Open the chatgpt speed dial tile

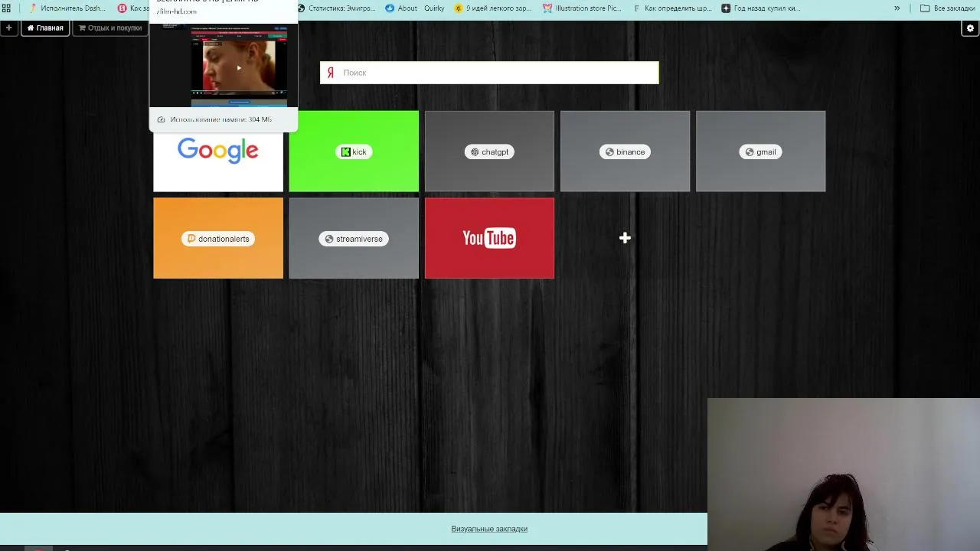pyautogui.click(x=489, y=152)
